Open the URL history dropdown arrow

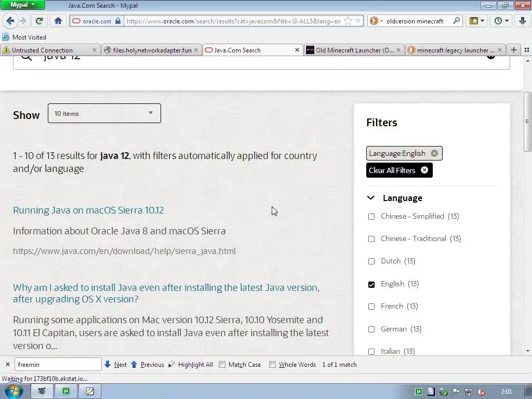tap(358, 21)
